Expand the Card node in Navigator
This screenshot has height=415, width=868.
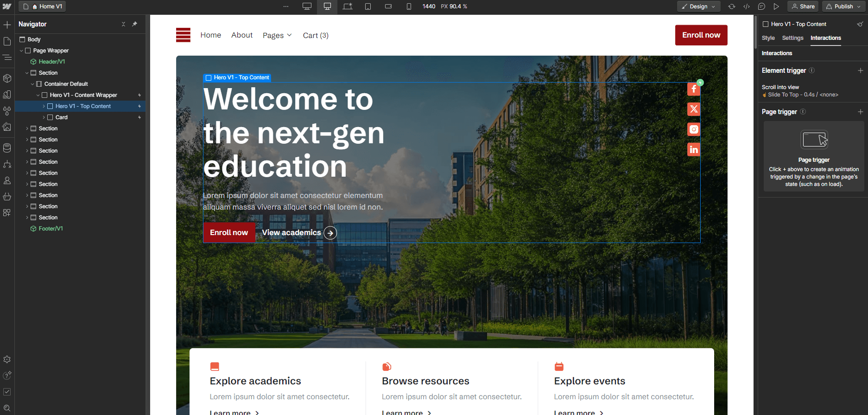pyautogui.click(x=44, y=117)
